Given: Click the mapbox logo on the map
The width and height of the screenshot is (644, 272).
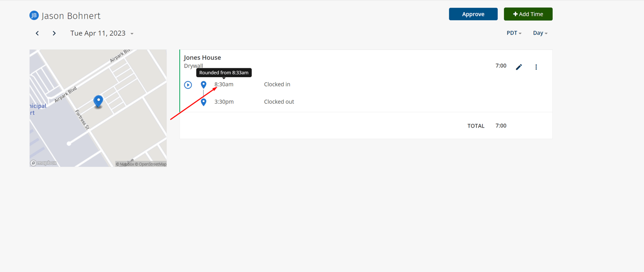Looking at the screenshot, I should pos(44,163).
